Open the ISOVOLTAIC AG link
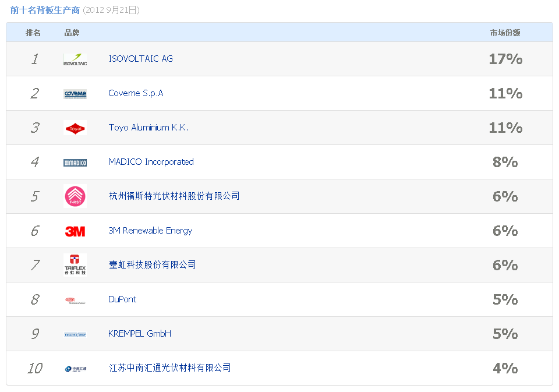 click(x=140, y=59)
